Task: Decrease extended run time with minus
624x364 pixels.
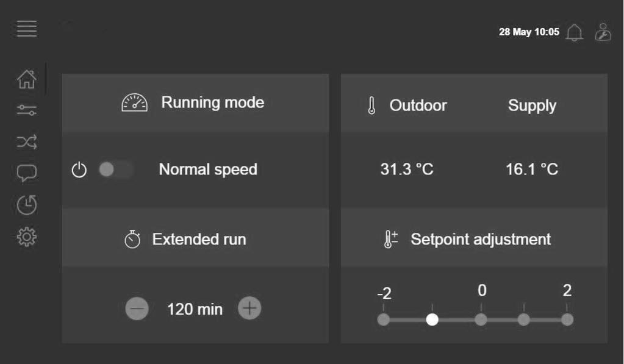Action: (137, 309)
